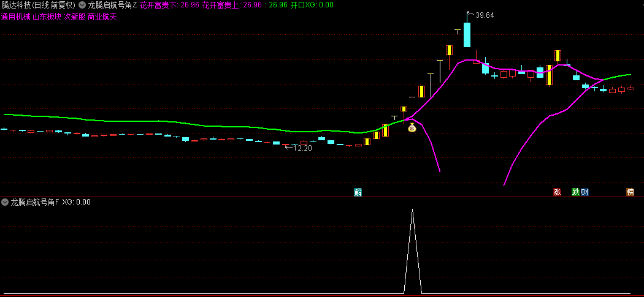The width and height of the screenshot is (644, 297).
Task: Click the 龙腾启航号角F sub-indicator name
Action: [35, 202]
